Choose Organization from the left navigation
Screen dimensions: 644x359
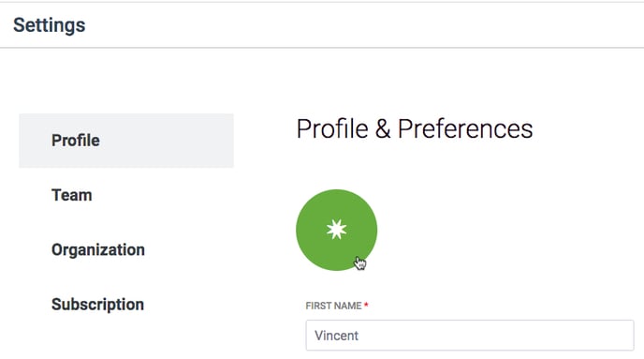tap(98, 249)
